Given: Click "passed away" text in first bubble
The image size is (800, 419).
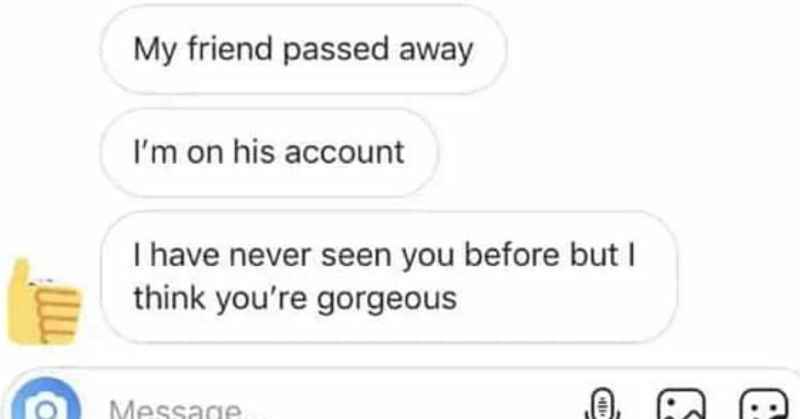Looking at the screenshot, I should [378, 51].
